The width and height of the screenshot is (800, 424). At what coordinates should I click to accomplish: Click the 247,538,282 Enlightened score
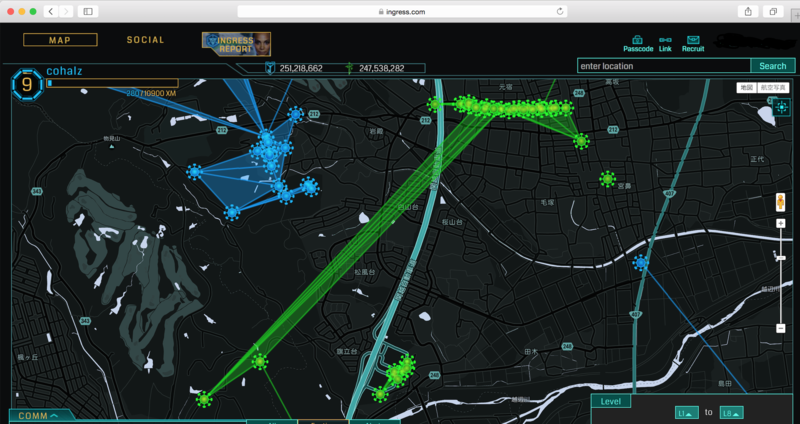pyautogui.click(x=382, y=68)
